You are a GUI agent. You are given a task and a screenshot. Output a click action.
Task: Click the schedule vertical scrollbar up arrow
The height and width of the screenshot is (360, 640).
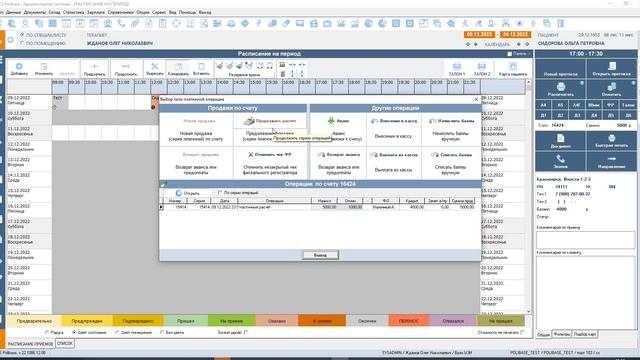[x=529, y=83]
